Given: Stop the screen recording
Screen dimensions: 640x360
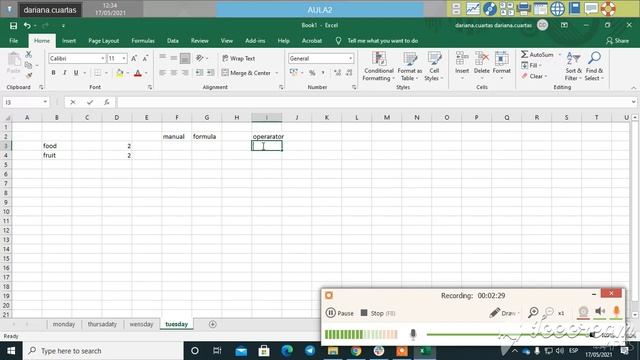Looking at the screenshot, I should (x=378, y=313).
